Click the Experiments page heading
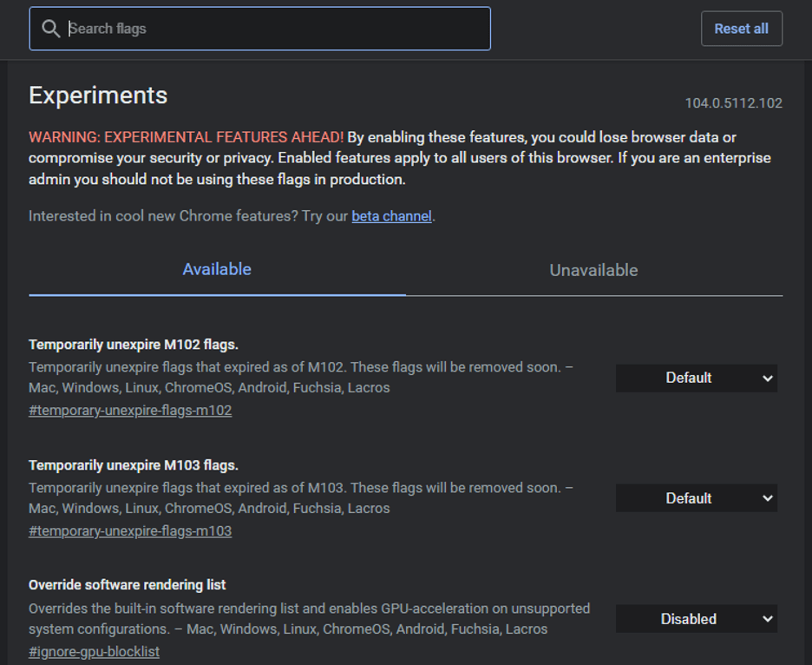Viewport: 812px width, 665px height. coord(98,95)
